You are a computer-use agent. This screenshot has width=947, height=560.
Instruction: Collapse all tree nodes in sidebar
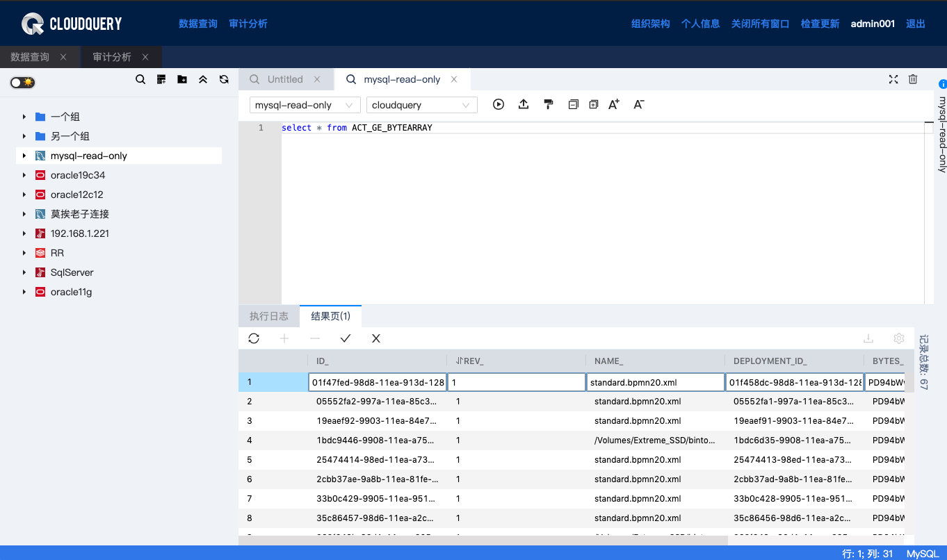point(203,79)
